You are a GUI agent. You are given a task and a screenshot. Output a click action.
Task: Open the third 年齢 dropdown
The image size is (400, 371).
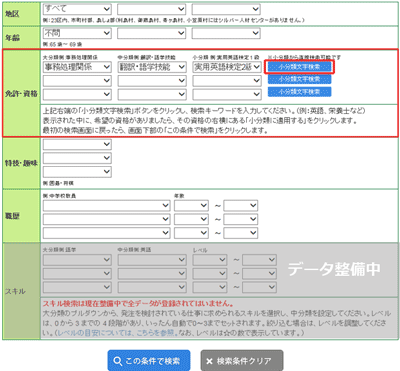pyautogui.click(x=226, y=33)
